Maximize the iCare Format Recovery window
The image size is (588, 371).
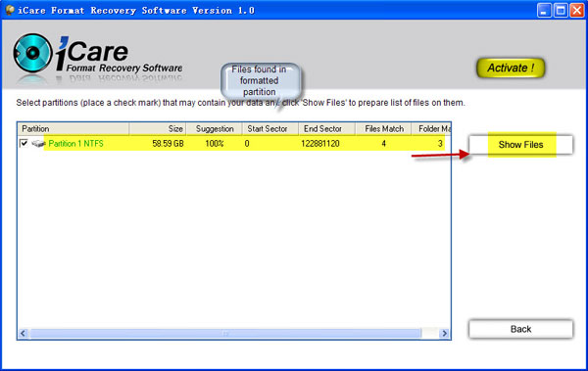561,10
